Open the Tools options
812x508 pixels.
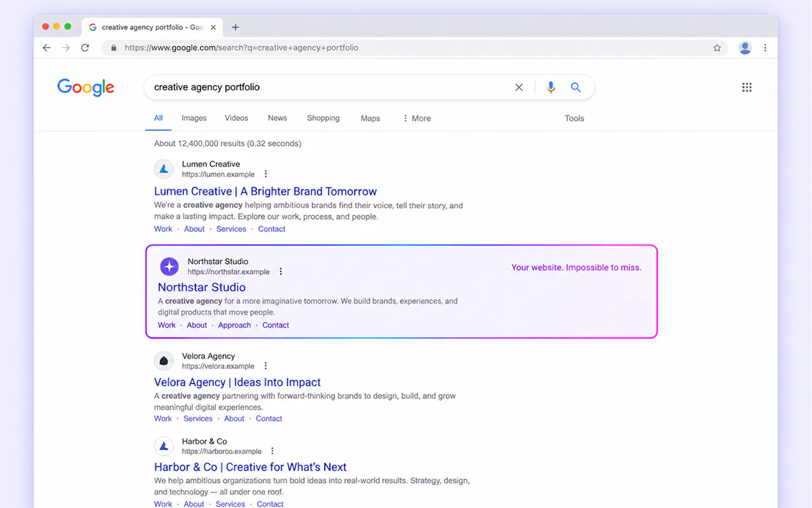point(574,118)
